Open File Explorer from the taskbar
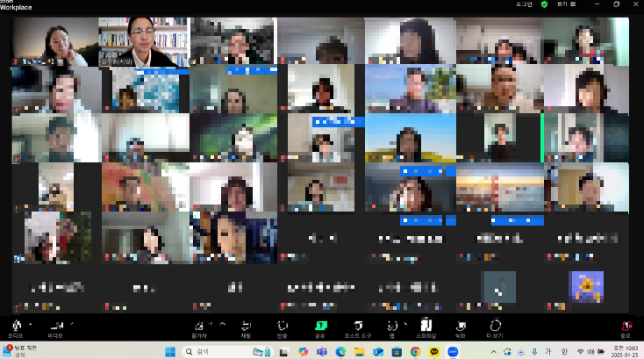This screenshot has height=359, width=644. pos(360,352)
